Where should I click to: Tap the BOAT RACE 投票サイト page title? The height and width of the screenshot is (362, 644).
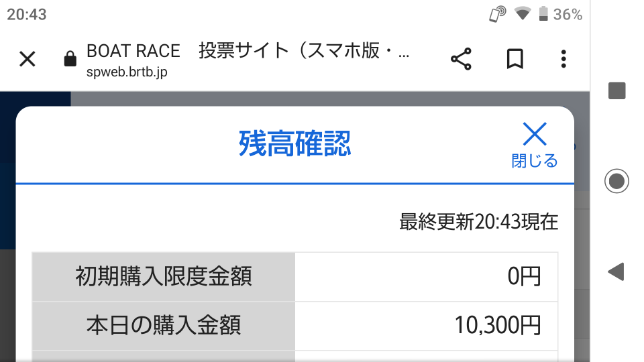coord(248,52)
